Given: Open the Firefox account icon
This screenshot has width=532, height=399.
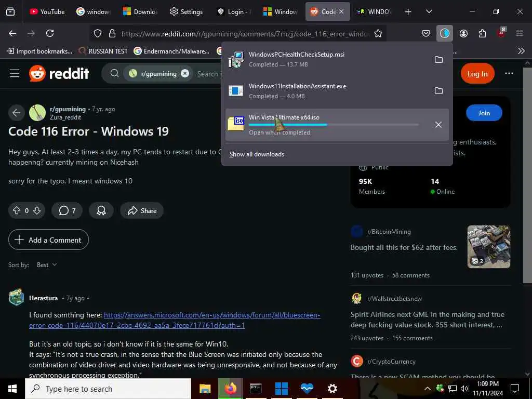Looking at the screenshot, I should click(x=463, y=33).
